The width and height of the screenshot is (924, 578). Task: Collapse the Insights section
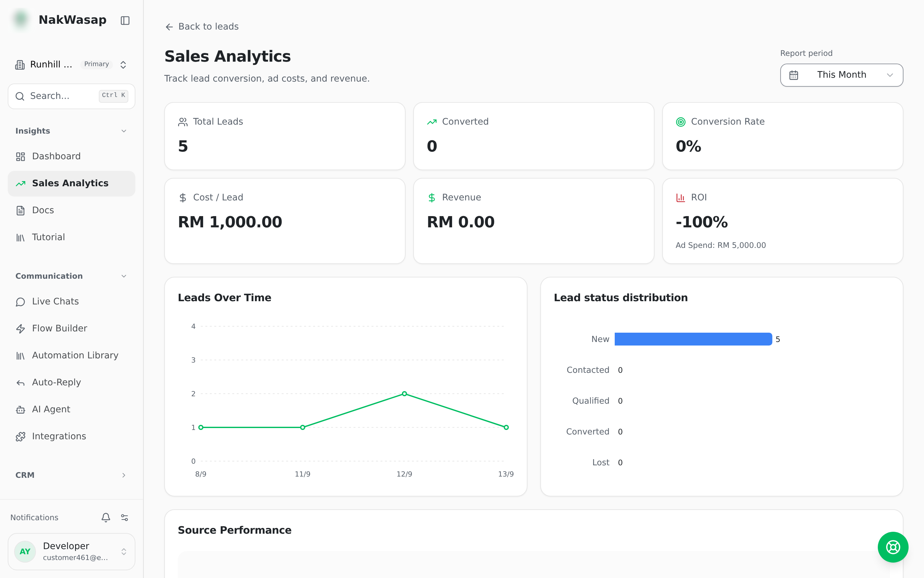pyautogui.click(x=124, y=131)
